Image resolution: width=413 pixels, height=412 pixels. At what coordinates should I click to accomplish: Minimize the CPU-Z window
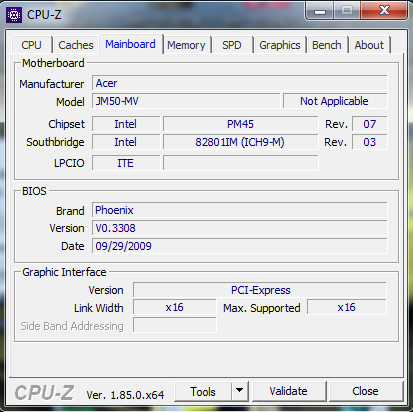320,11
